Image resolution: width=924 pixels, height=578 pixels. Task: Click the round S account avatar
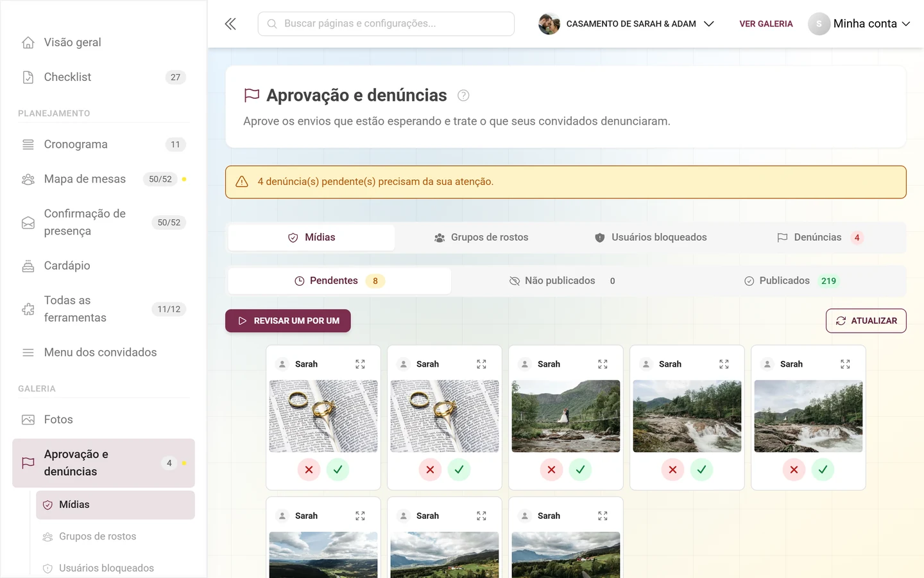click(819, 24)
